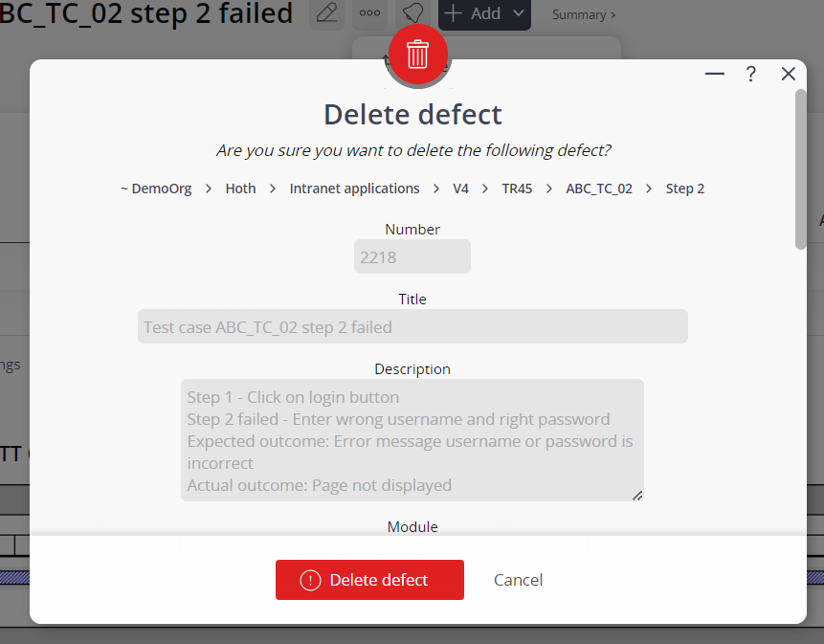This screenshot has width=824, height=644.
Task: Expand the Add dropdown arrow
Action: tap(518, 13)
